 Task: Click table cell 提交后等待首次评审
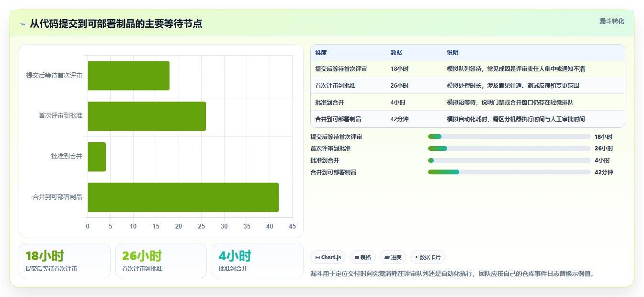(341, 69)
